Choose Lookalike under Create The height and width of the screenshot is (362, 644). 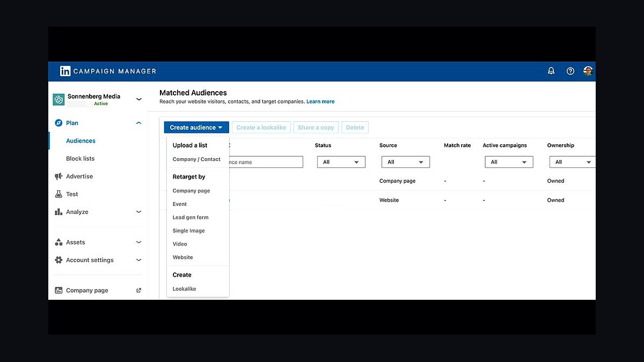[x=185, y=289]
